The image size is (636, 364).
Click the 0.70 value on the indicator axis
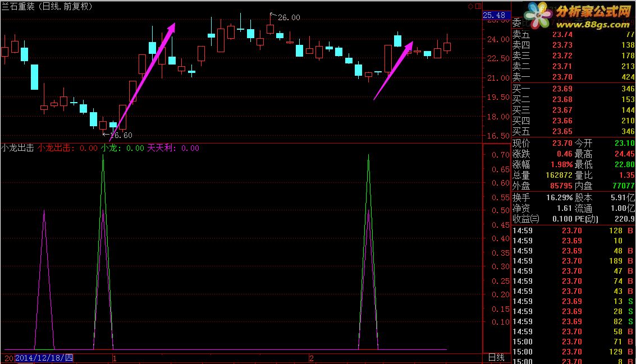pos(501,155)
